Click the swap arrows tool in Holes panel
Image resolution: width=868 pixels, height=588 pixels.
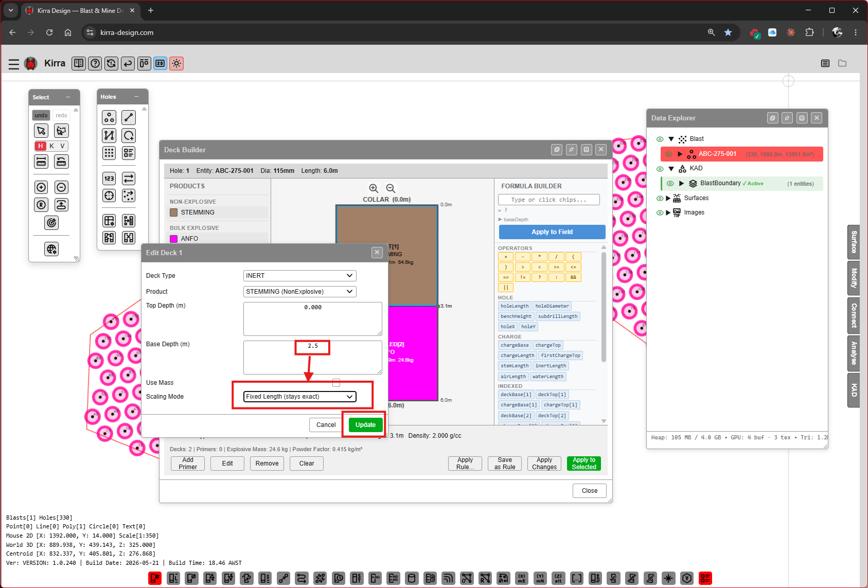pyautogui.click(x=129, y=179)
